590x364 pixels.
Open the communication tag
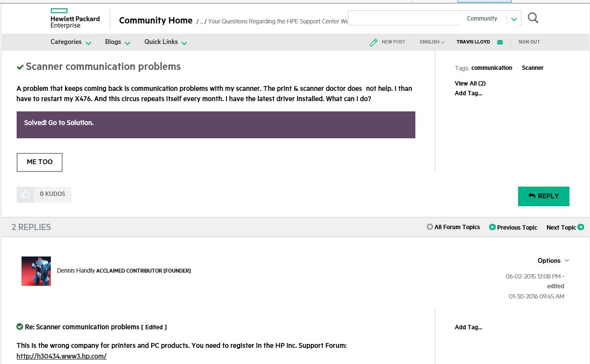492,68
